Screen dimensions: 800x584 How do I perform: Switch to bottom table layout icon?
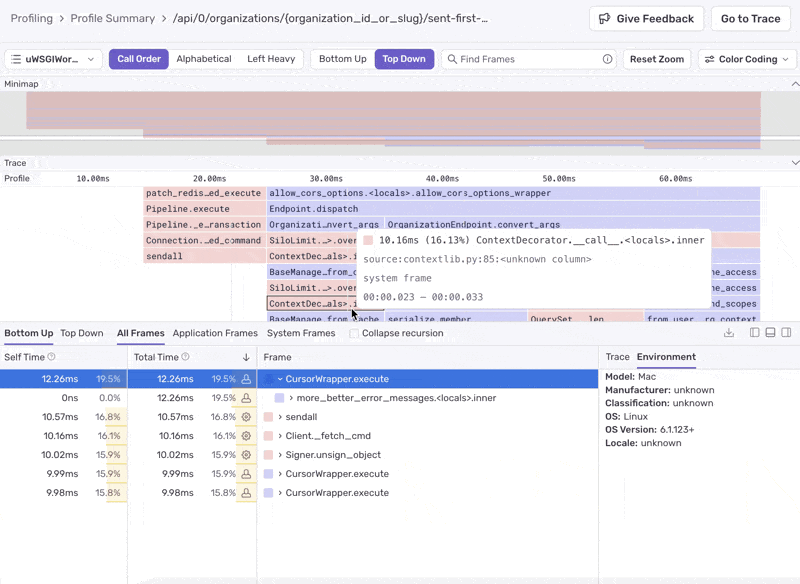[771, 333]
